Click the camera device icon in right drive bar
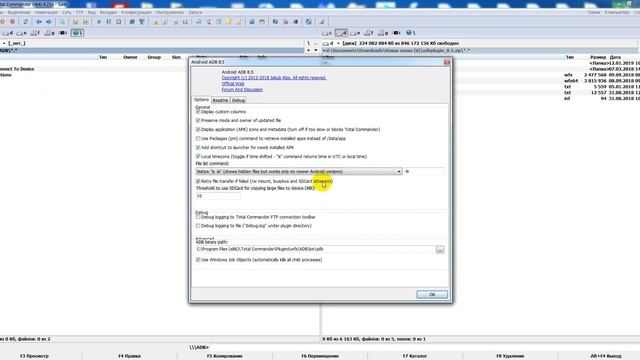Screen dimensions: 640x360 pyautogui.click(x=397, y=33)
